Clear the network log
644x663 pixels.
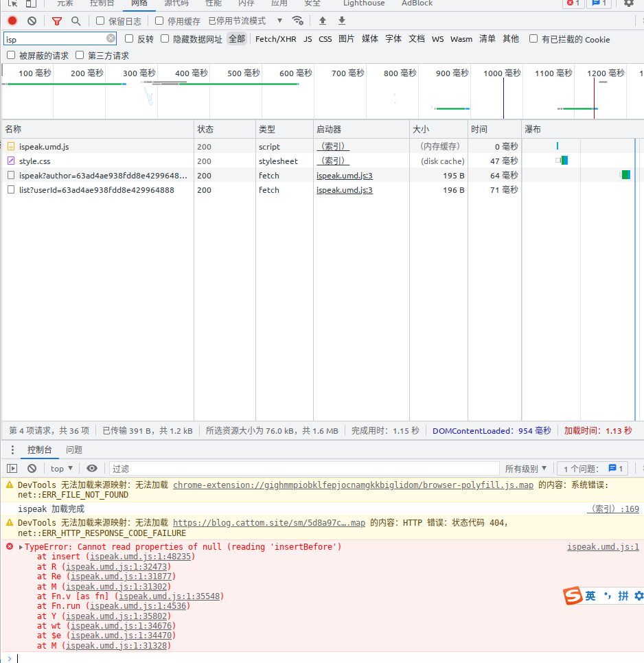[x=32, y=21]
